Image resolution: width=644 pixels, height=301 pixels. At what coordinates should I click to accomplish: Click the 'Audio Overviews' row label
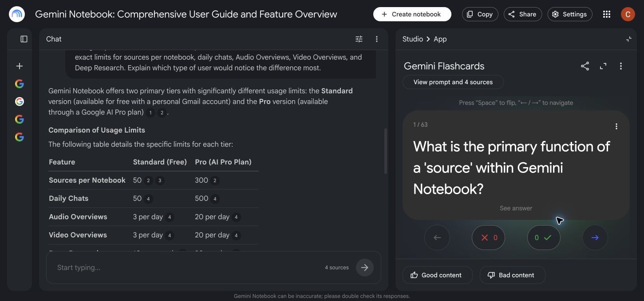[78, 217]
